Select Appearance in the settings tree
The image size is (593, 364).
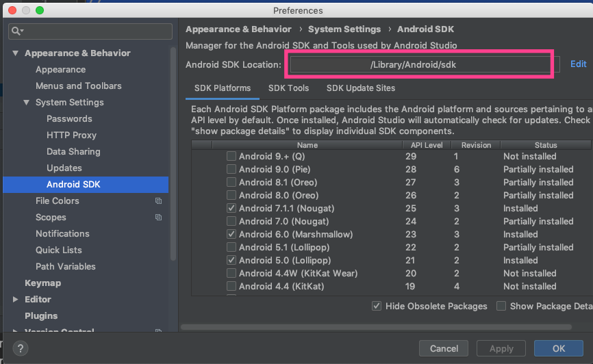coord(60,70)
